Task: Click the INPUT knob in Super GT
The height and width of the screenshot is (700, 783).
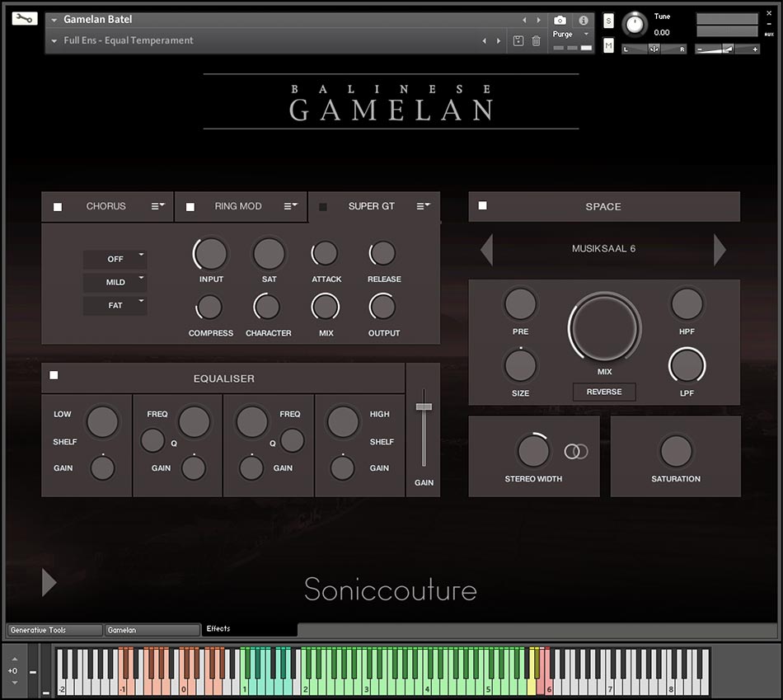Action: (x=211, y=254)
